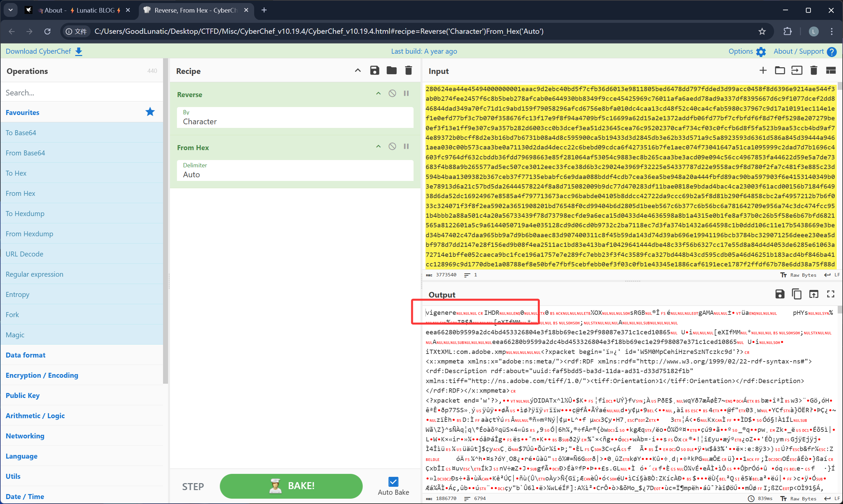This screenshot has height=504, width=843.
Task: Set a breakpoint on Reverse operation
Action: [406, 93]
